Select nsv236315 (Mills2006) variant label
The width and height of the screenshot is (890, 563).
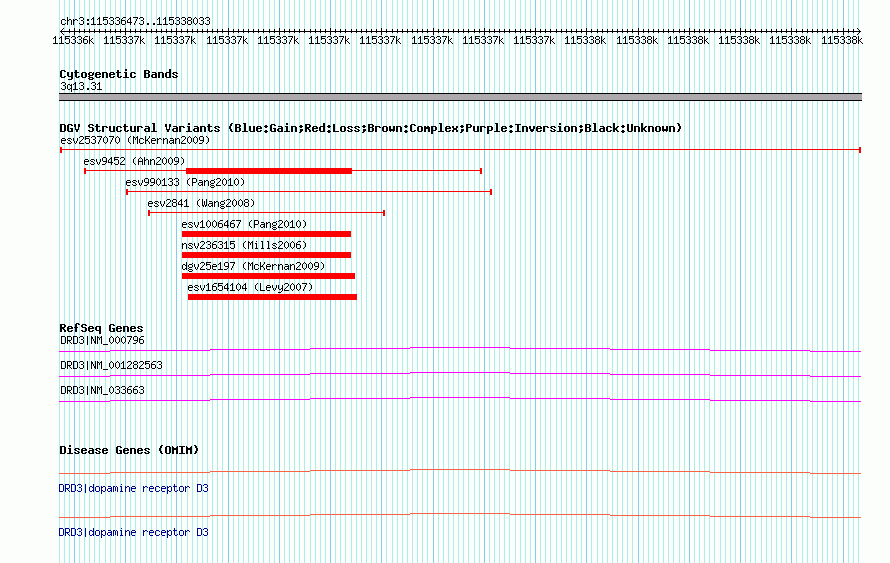coord(244,245)
